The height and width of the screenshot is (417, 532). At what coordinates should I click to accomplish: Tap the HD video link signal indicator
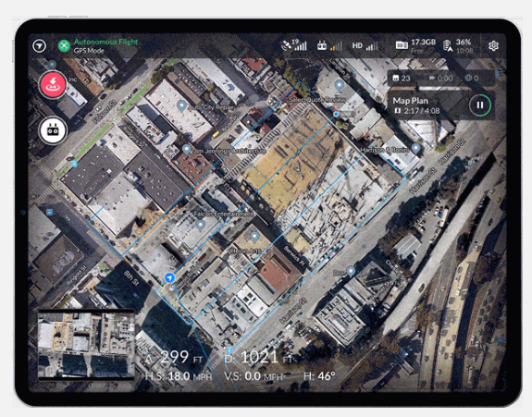click(365, 45)
